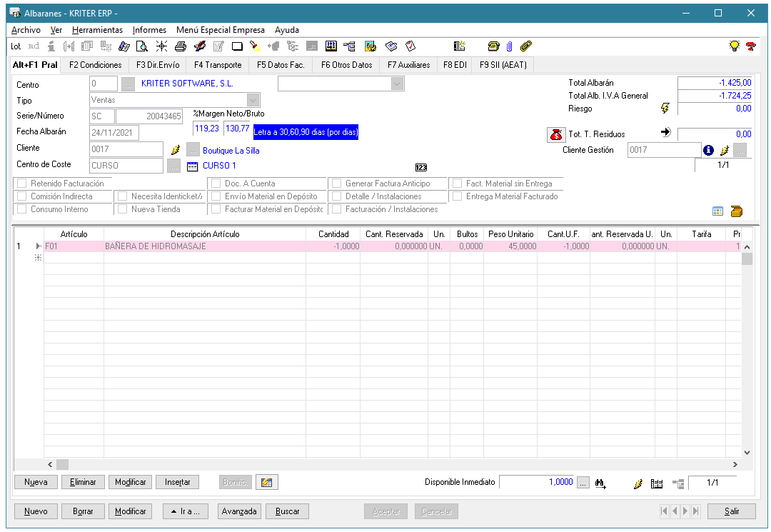Click the yellow telephone icon
This screenshot has height=532, width=771.
pos(493,46)
